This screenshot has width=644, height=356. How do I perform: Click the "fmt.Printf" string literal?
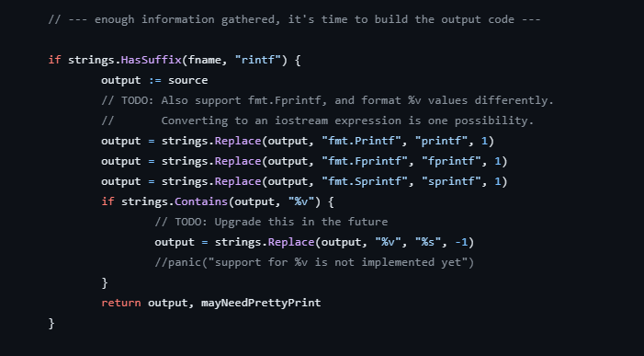(x=361, y=141)
